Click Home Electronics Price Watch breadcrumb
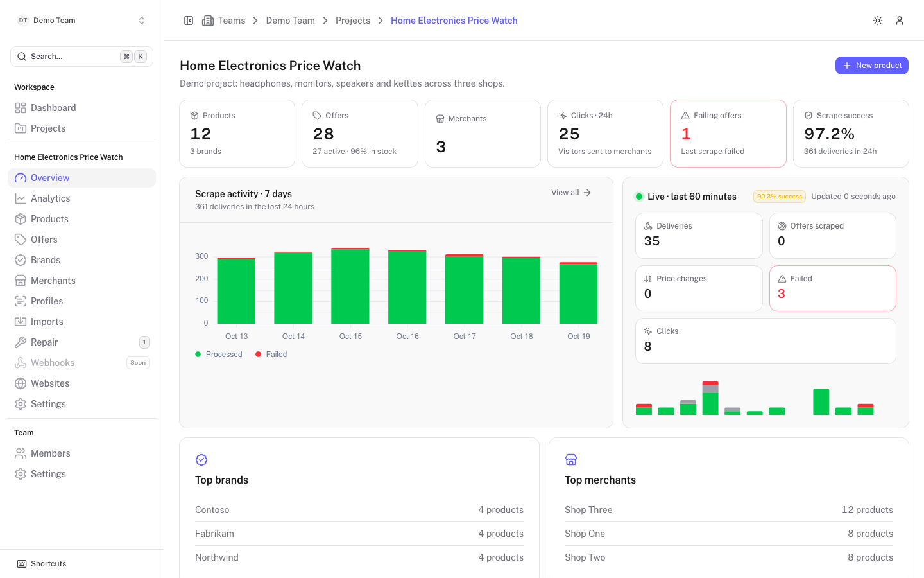The width and height of the screenshot is (924, 578). tap(454, 21)
